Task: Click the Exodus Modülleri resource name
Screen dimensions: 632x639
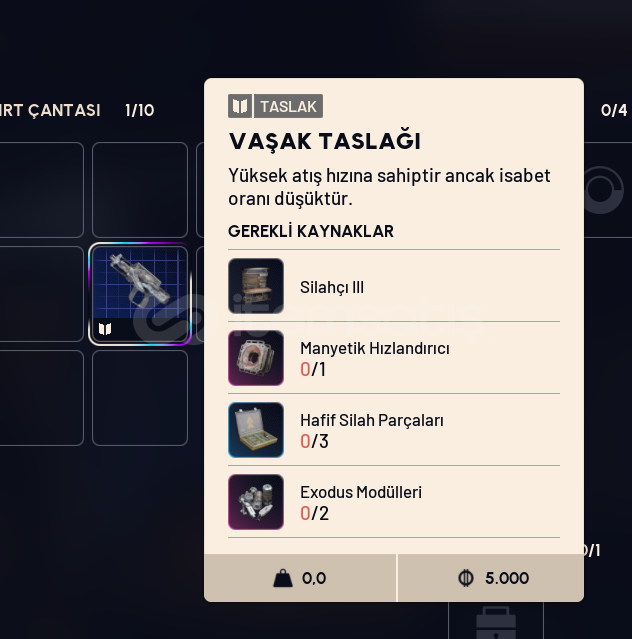Action: point(361,492)
